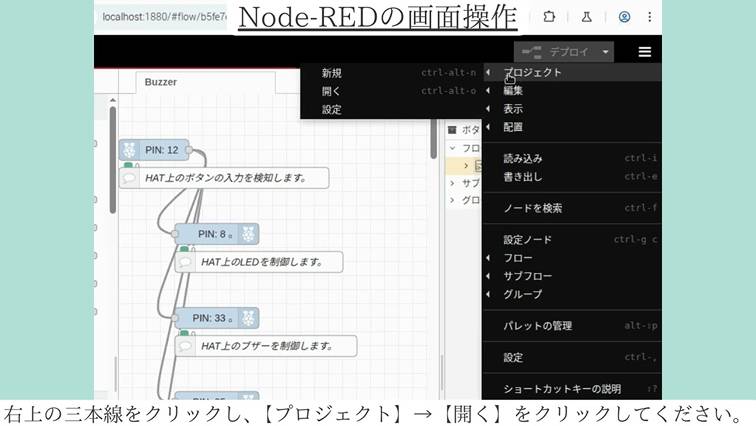
Task: Click Raspberry Pi icon on PIN: 33 node
Action: 249,318
